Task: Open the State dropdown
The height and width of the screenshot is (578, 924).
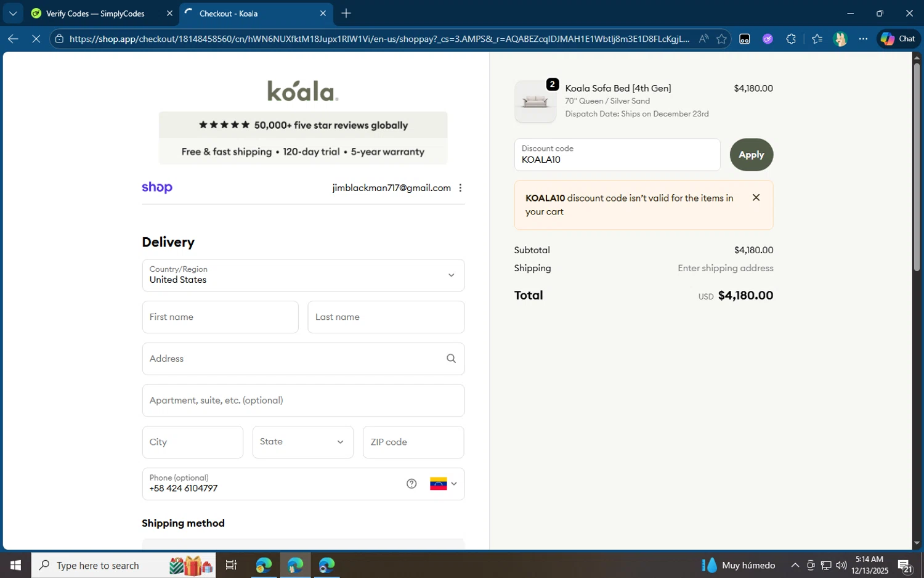Action: (x=303, y=442)
